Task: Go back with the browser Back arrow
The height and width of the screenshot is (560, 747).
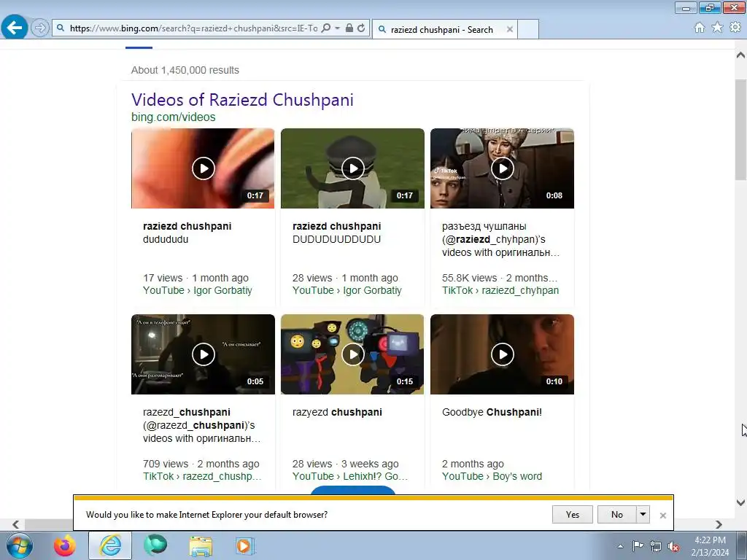Action: pyautogui.click(x=15, y=28)
